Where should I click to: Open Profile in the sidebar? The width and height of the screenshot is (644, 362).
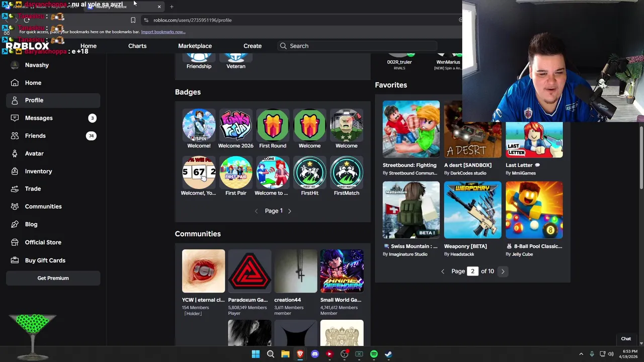[53, 100]
